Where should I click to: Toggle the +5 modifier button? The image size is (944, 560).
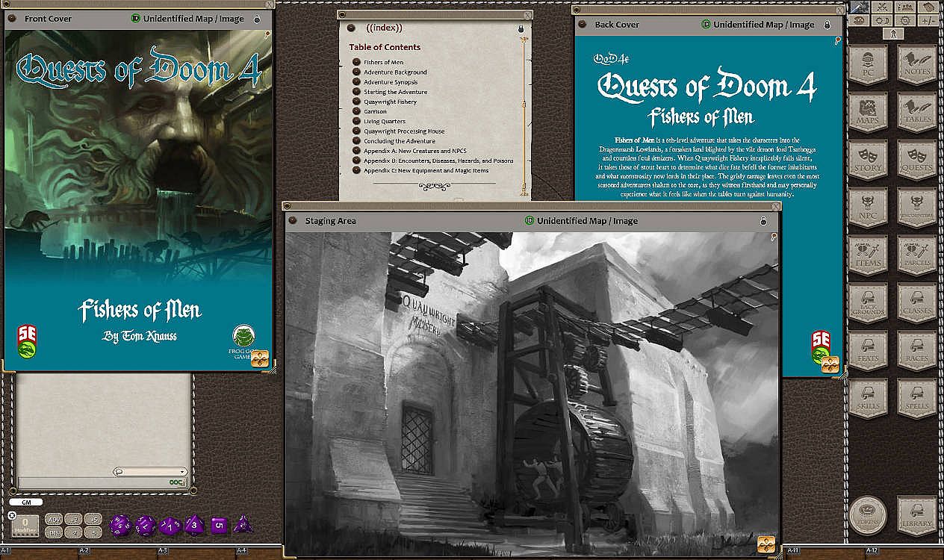[x=93, y=519]
